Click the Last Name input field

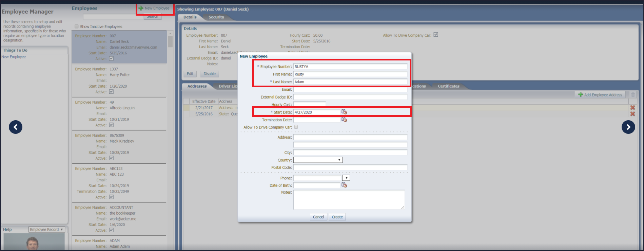coord(350,82)
